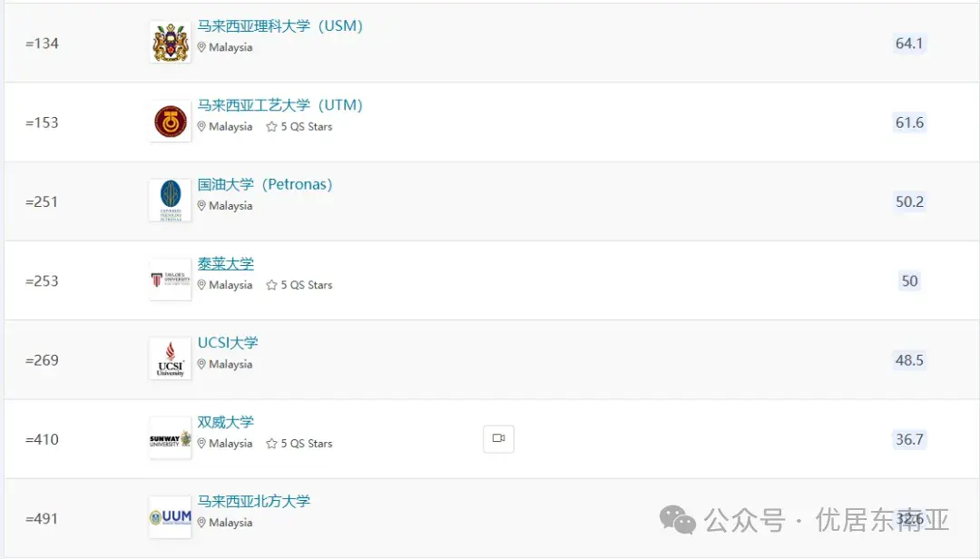Open the video icon on Sunway's row
Image resolution: width=980 pixels, height=559 pixels.
498,437
